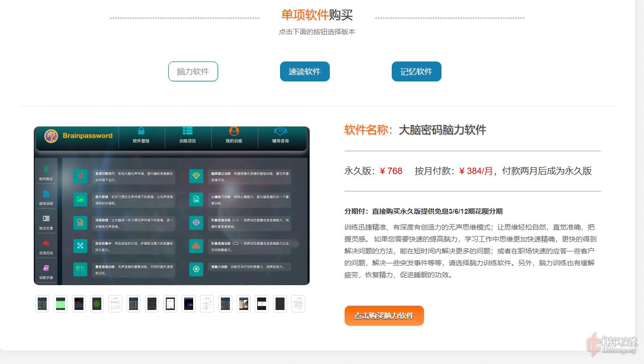Click the red chat bubbles icon for 交流论坛
644x364 pixels.
point(46,243)
